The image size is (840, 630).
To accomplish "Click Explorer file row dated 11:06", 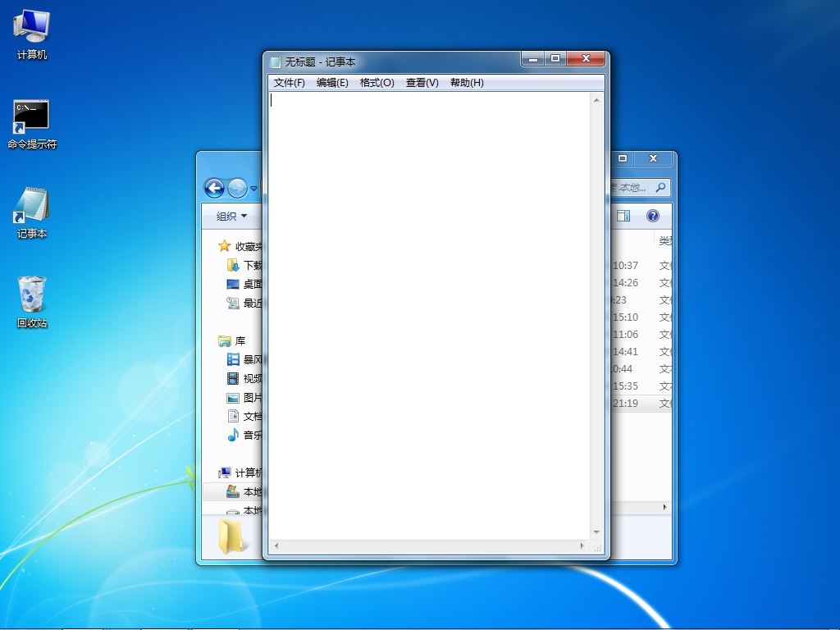I will coord(641,335).
